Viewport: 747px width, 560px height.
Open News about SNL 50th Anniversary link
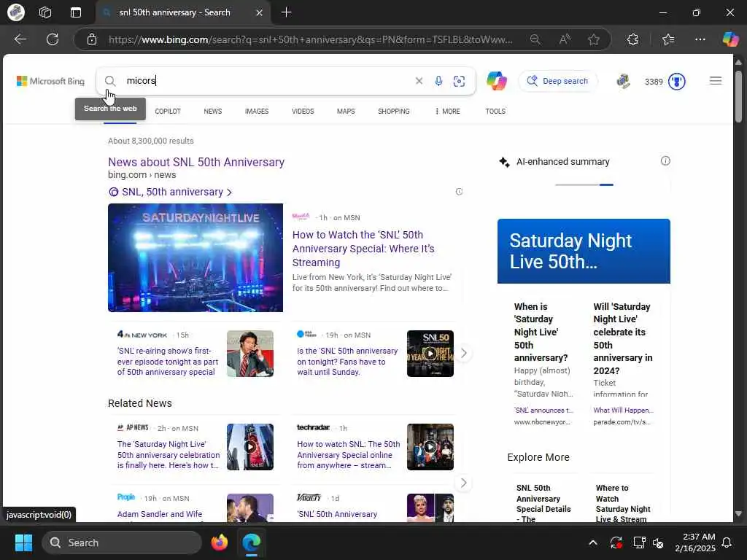[196, 162]
